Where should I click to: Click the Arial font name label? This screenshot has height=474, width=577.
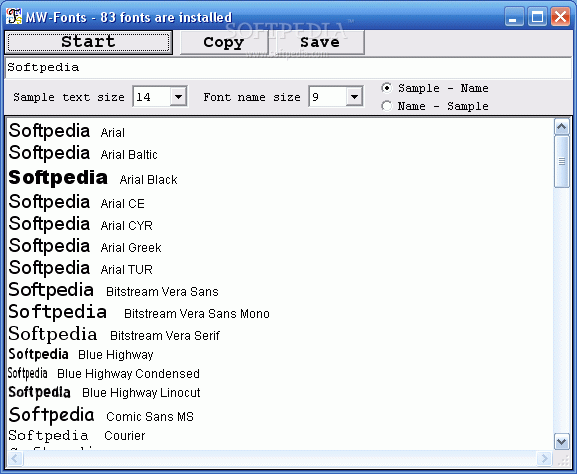click(x=113, y=132)
